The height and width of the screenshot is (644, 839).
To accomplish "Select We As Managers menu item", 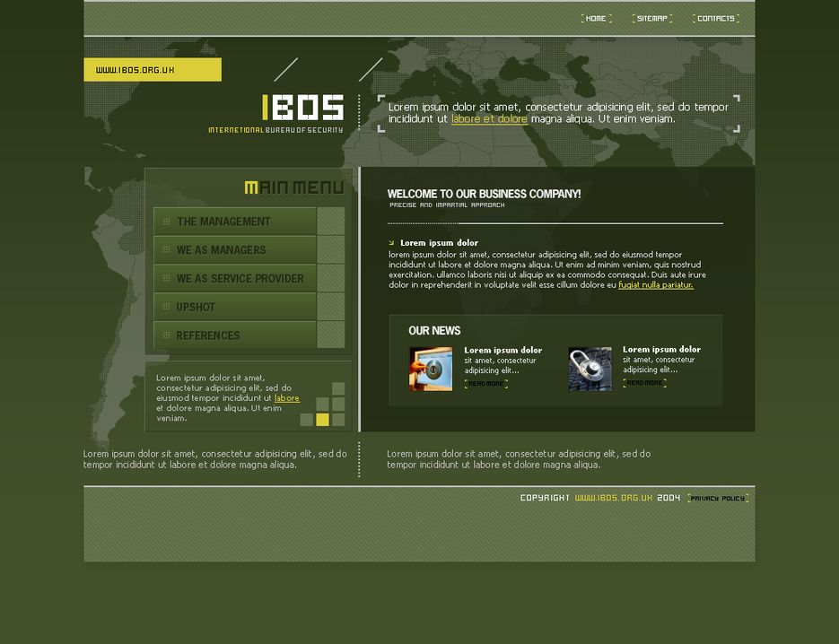I will point(235,249).
